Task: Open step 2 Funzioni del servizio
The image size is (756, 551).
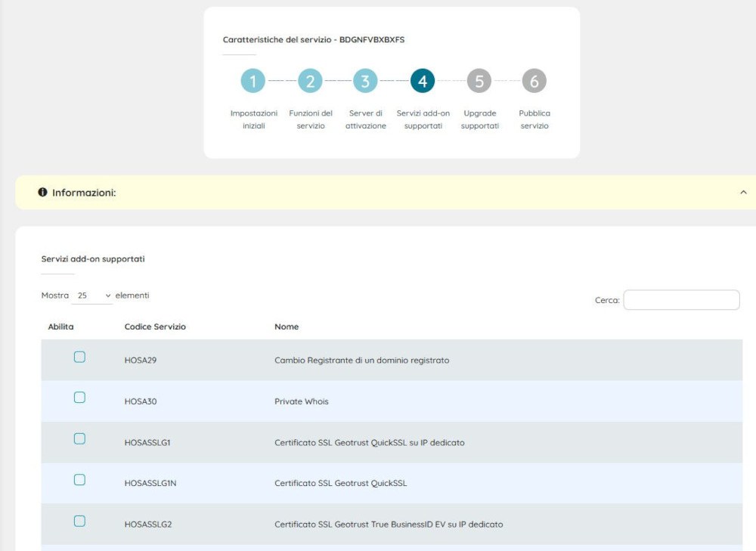Action: (310, 81)
